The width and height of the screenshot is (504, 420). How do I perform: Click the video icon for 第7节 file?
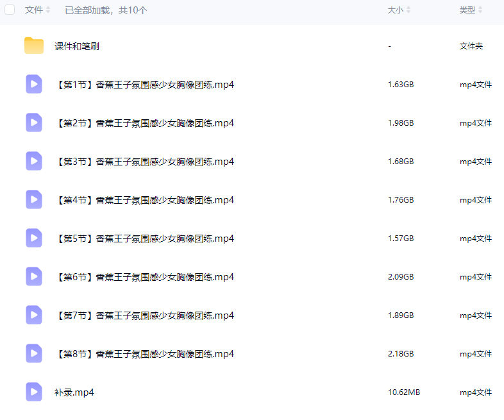34,315
